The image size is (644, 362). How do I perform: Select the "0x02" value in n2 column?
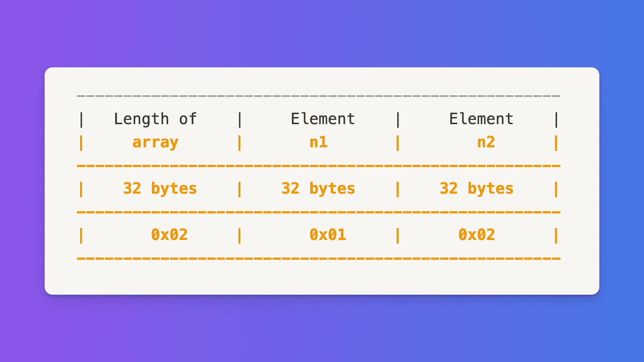[476, 235]
